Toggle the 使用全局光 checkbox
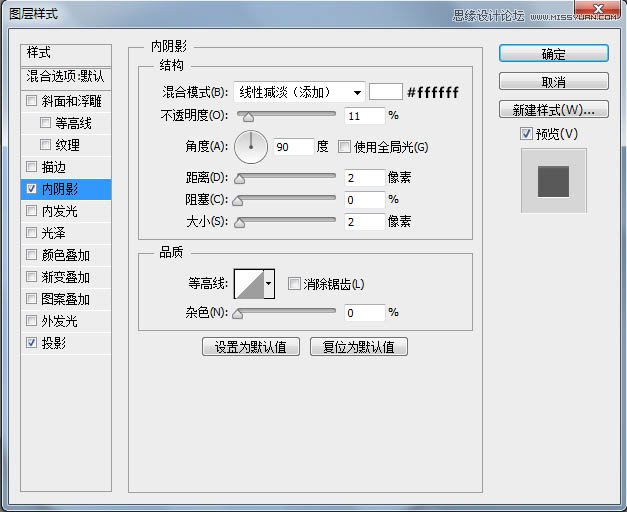This screenshot has height=512, width=627. 345,147
